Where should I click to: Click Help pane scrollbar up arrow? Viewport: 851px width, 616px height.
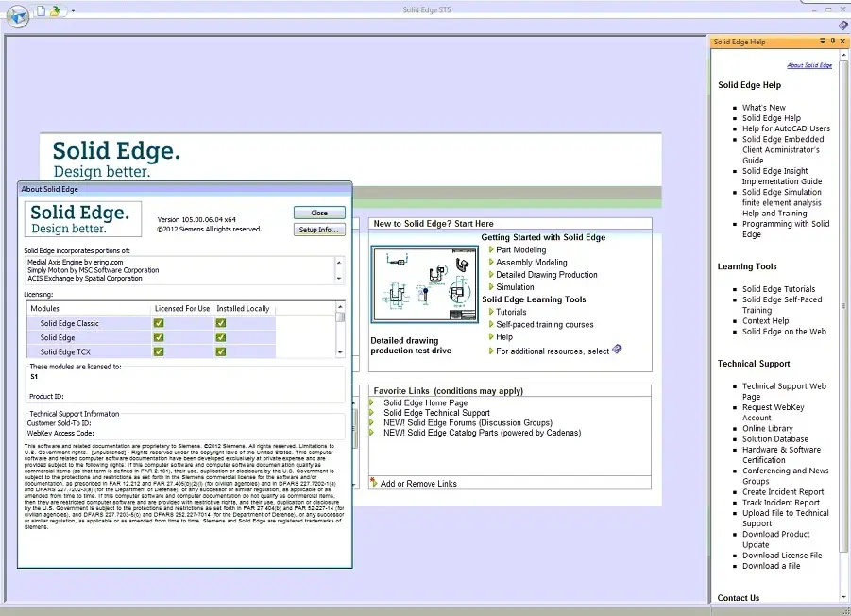pos(844,56)
